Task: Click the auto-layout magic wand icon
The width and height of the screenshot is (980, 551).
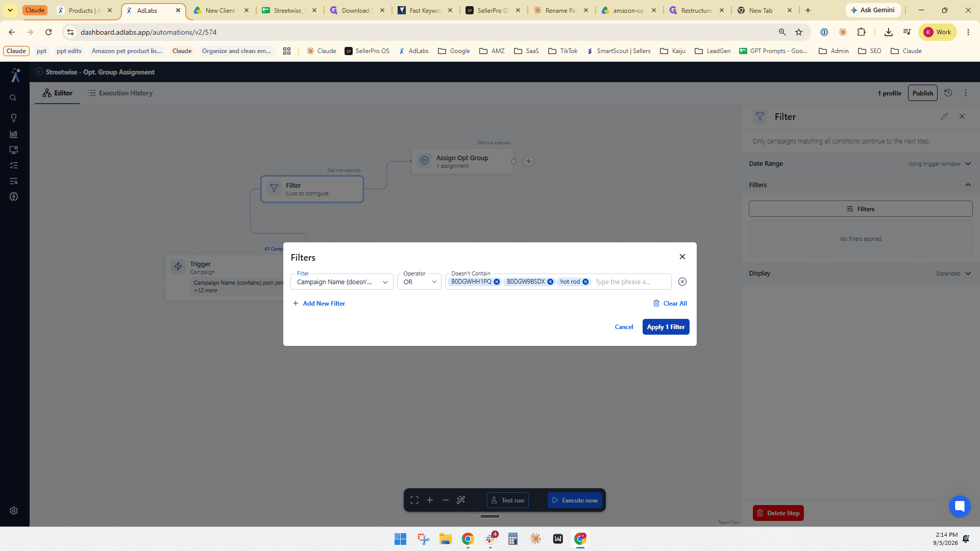Action: coord(461,500)
